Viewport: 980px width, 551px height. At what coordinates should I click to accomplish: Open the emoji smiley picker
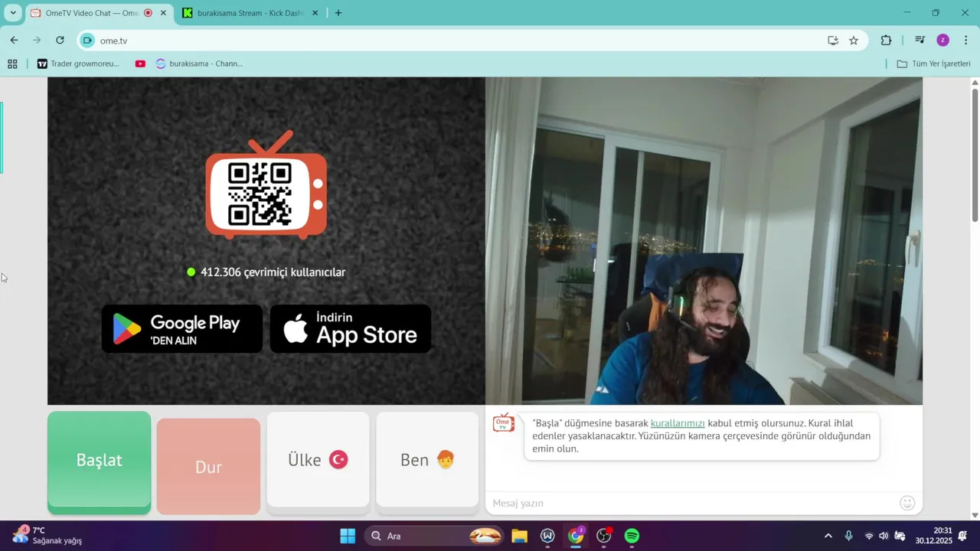click(x=907, y=503)
